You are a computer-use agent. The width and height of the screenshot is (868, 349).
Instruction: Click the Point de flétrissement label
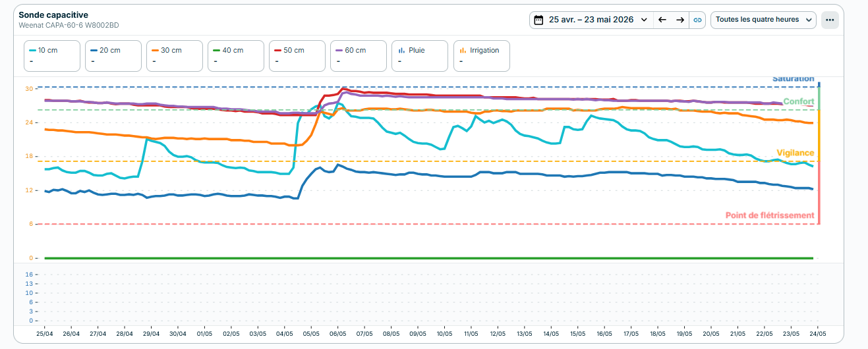(770, 215)
